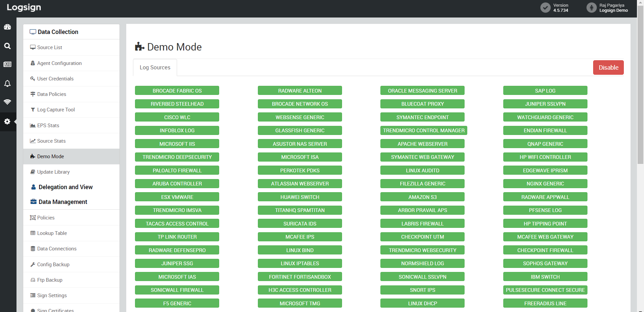Open the wifi signal icon in sidebar
Viewport: 644px width, 312px height.
click(7, 102)
